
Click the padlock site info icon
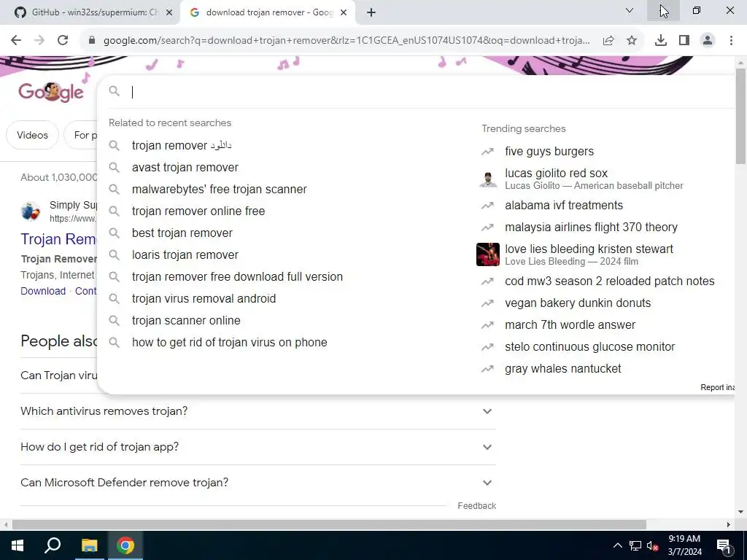tap(93, 41)
